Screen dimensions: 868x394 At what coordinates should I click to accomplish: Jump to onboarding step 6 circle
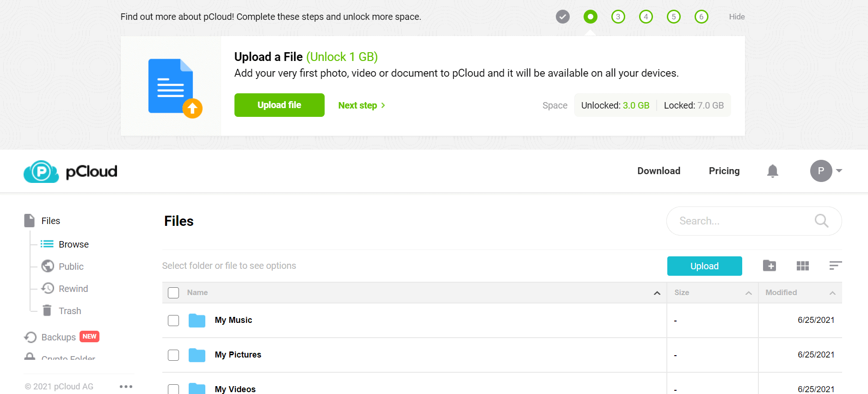pyautogui.click(x=701, y=17)
